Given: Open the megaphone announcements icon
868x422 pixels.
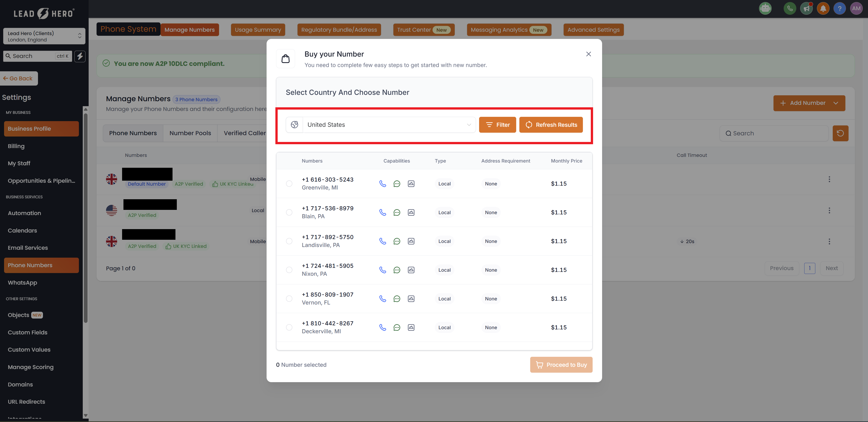Looking at the screenshot, I should coord(806,8).
